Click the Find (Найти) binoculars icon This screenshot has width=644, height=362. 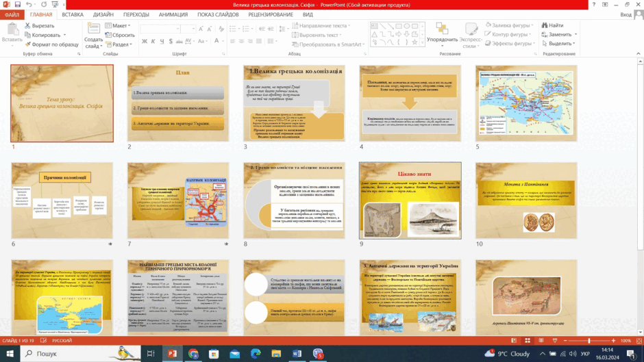click(x=545, y=25)
